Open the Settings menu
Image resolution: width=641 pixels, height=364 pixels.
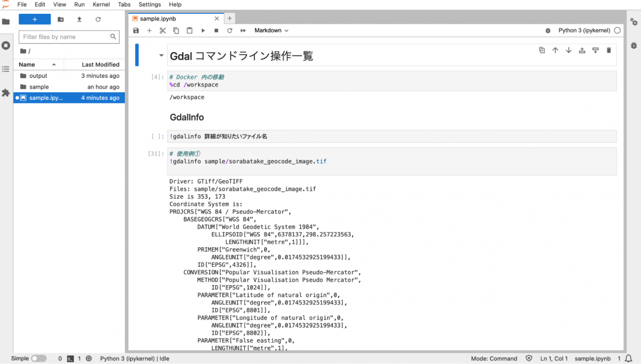(150, 4)
